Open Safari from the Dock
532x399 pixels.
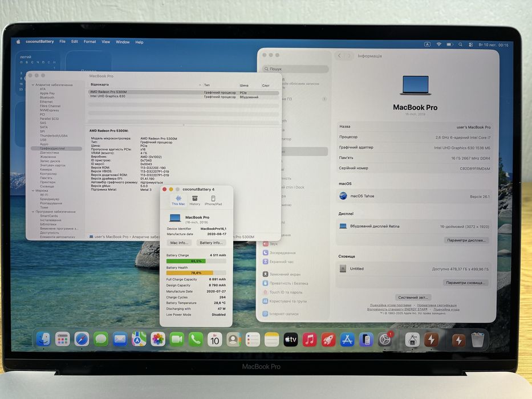82,339
